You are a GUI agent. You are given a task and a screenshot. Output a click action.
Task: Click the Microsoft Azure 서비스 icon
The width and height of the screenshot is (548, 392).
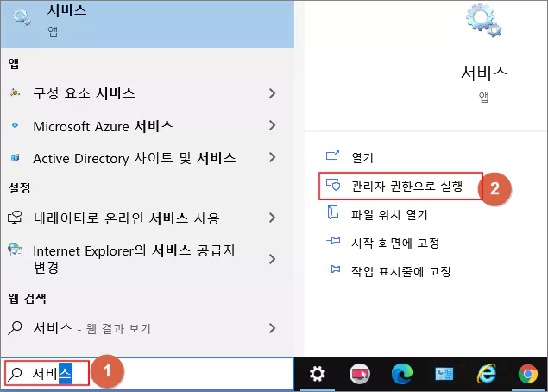(15, 125)
